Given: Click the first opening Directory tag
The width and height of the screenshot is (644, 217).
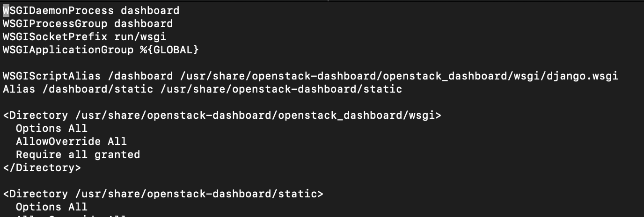Looking at the screenshot, I should click(222, 115).
